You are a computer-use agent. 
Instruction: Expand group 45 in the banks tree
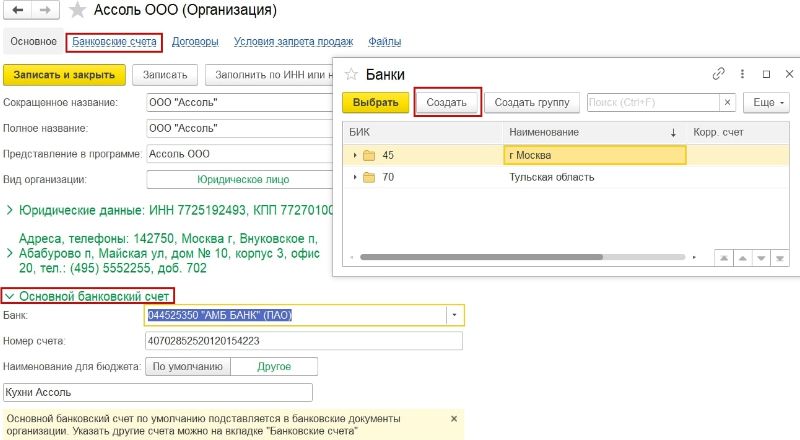click(x=355, y=155)
